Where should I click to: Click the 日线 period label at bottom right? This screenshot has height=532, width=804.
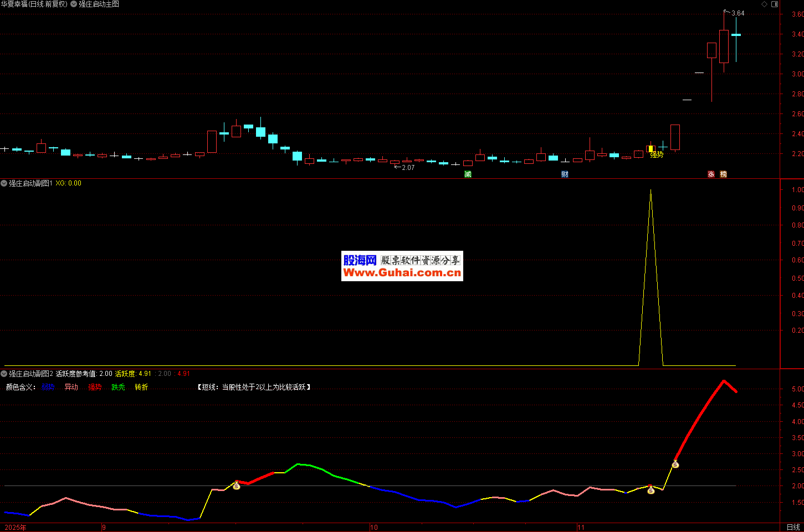pos(793,527)
